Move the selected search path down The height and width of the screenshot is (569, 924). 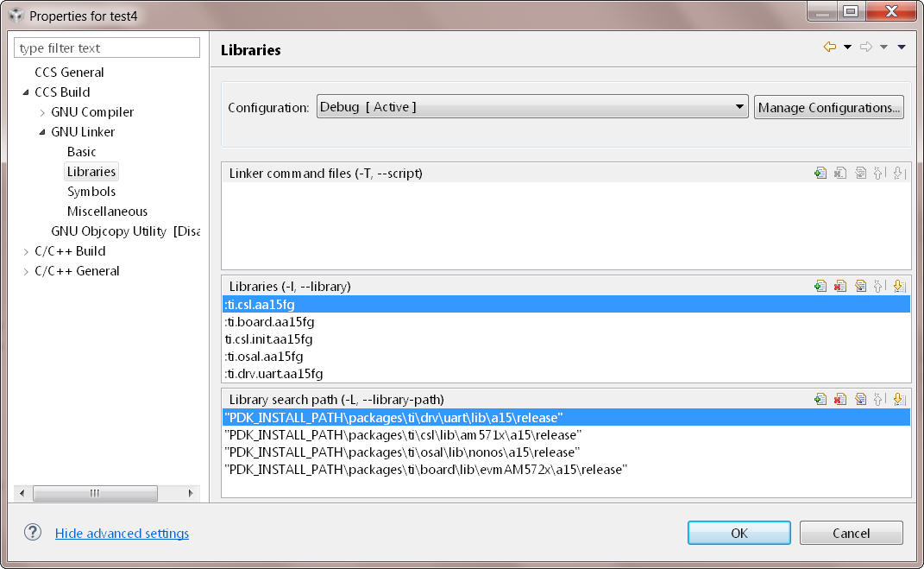(900, 399)
